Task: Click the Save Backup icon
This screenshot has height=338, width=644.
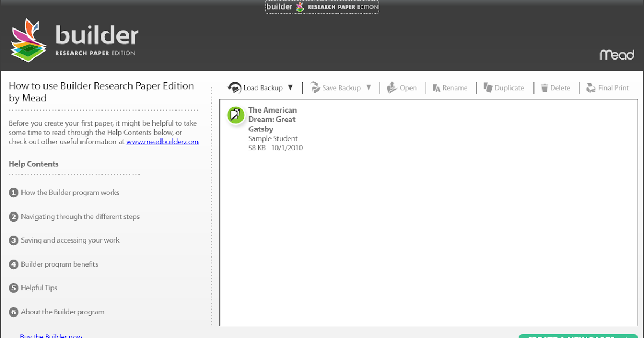Action: (316, 87)
